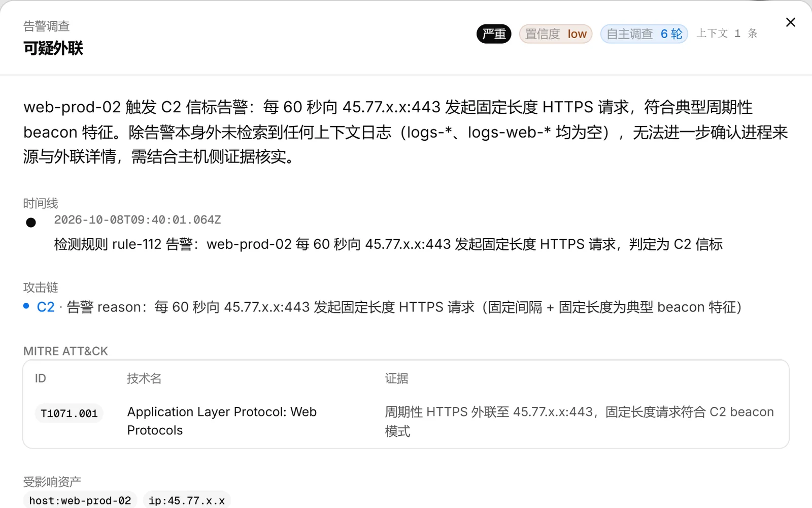This screenshot has width=812, height=508.
Task: Click the 可疑外联 title
Action: (x=53, y=48)
